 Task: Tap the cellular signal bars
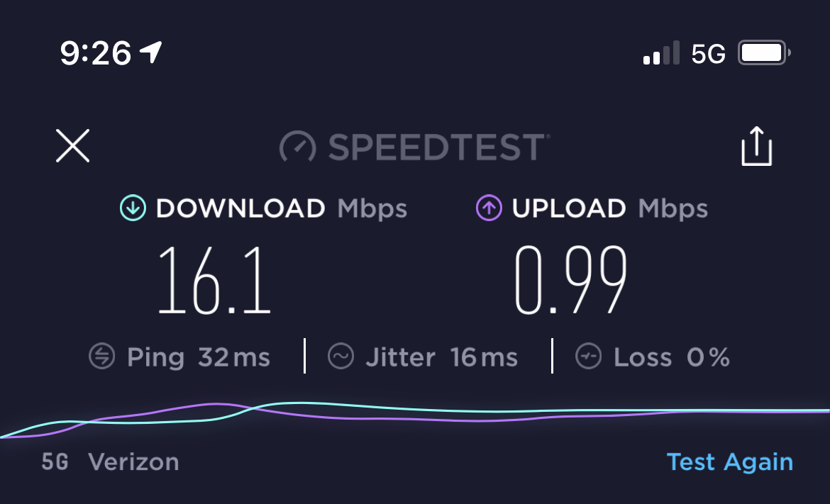click(x=661, y=53)
